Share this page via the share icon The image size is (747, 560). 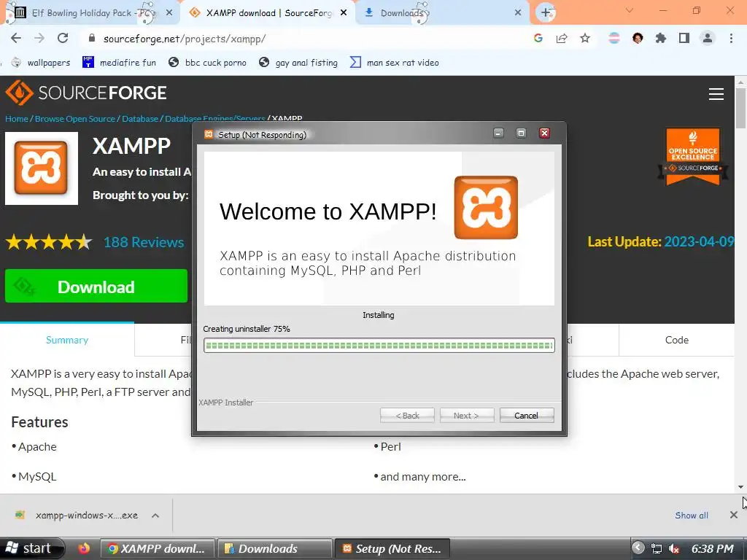(562, 38)
